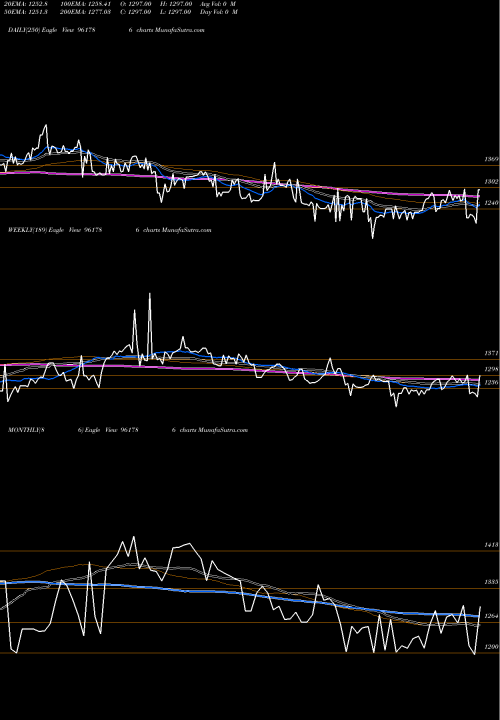The height and width of the screenshot is (720, 500).
Task: Click the lowest price label on weekly chart
Action: (492, 382)
